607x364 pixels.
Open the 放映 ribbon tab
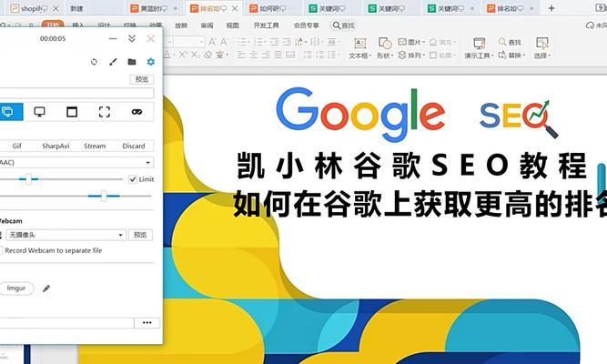click(x=181, y=25)
